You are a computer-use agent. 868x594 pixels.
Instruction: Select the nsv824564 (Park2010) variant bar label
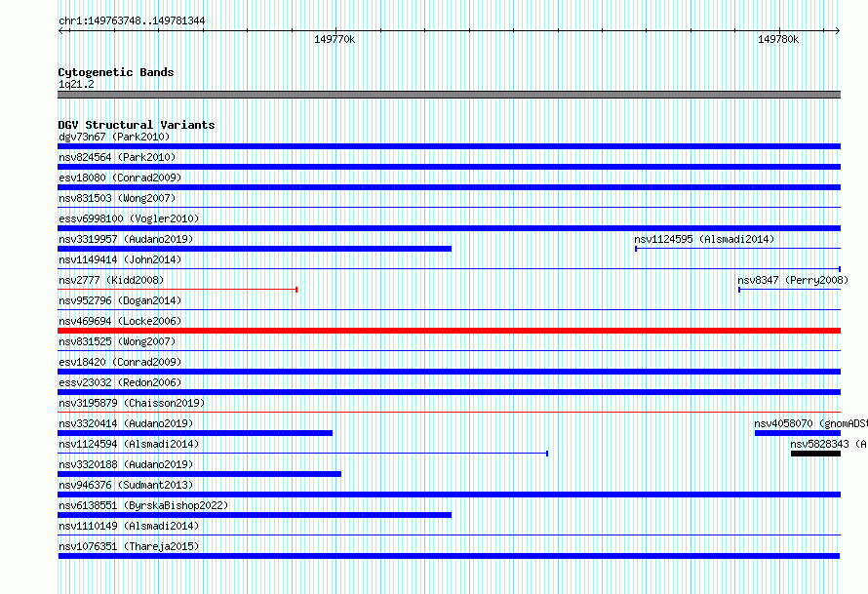(117, 157)
